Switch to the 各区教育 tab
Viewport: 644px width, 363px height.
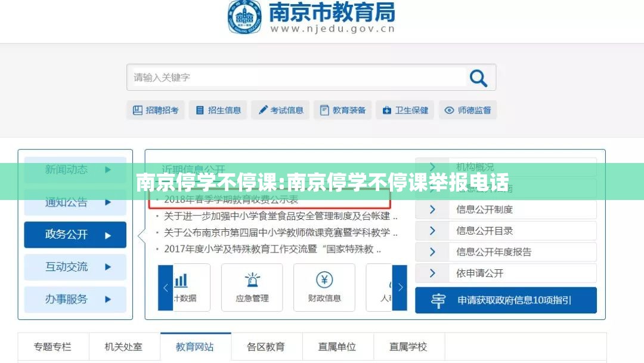(x=266, y=346)
